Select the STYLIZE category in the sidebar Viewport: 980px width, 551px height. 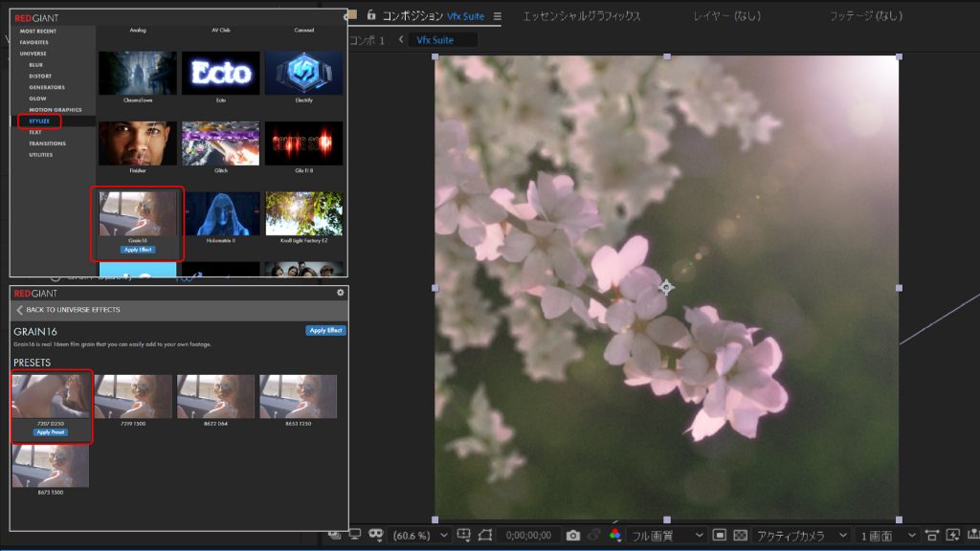pos(38,121)
